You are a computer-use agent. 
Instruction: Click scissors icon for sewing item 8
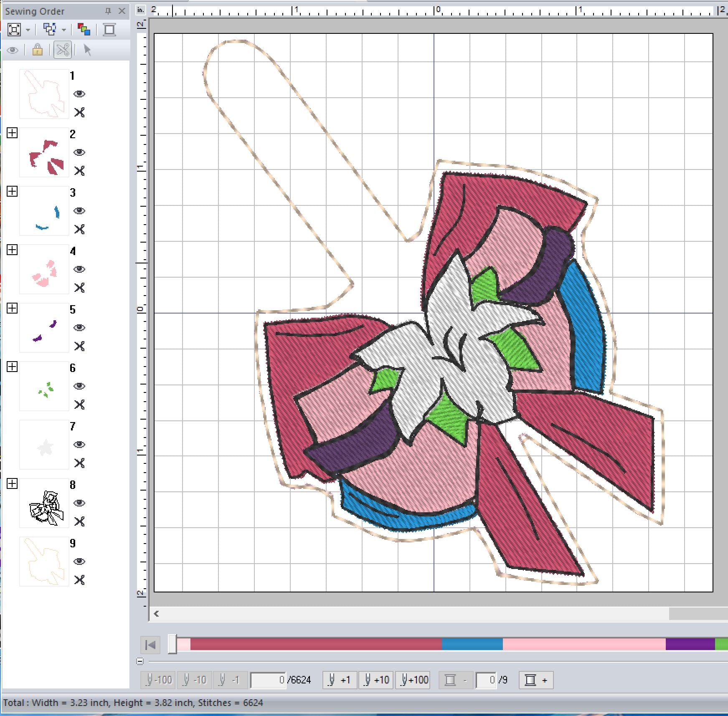(x=79, y=521)
